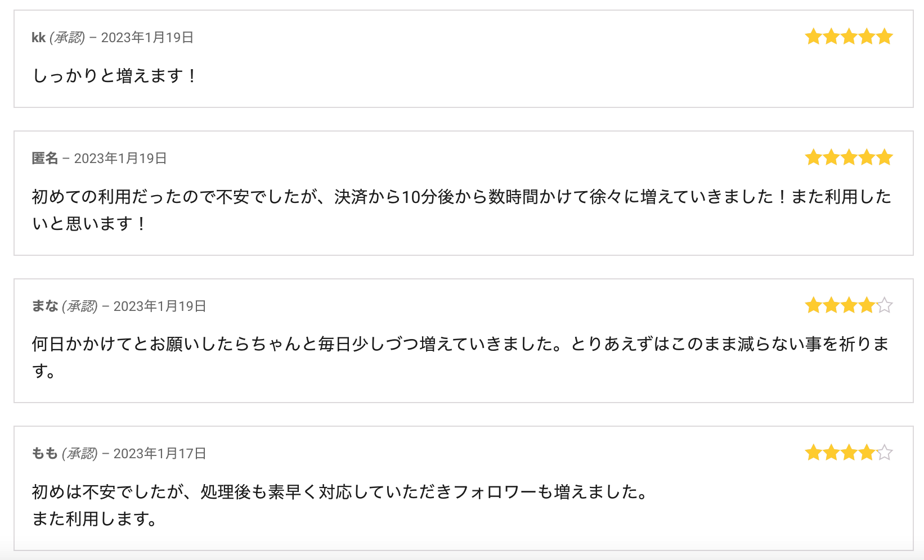The height and width of the screenshot is (560, 924).
Task: Click the empty fifth star on もも's review
Action: pos(885,453)
